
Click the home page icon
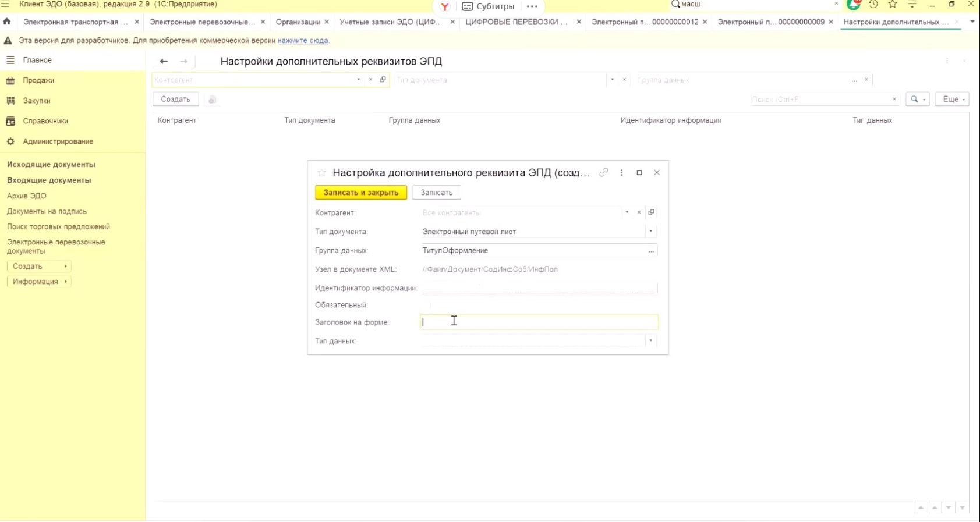pos(7,22)
